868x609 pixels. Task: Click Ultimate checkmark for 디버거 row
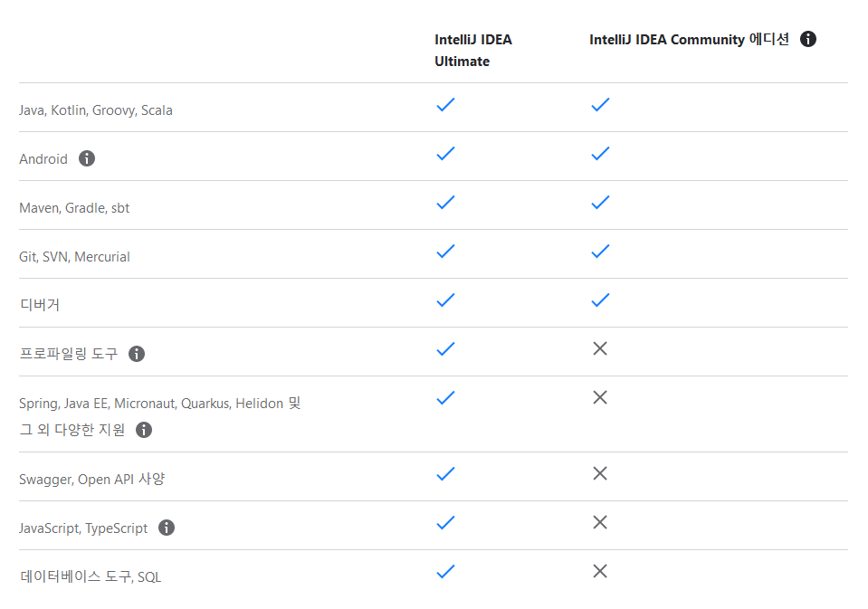coord(445,300)
